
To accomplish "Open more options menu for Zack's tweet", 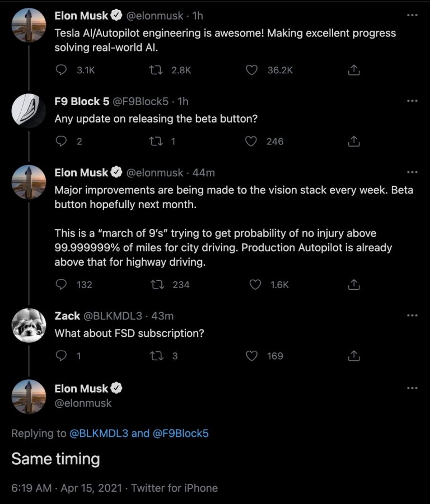I will point(412,315).
